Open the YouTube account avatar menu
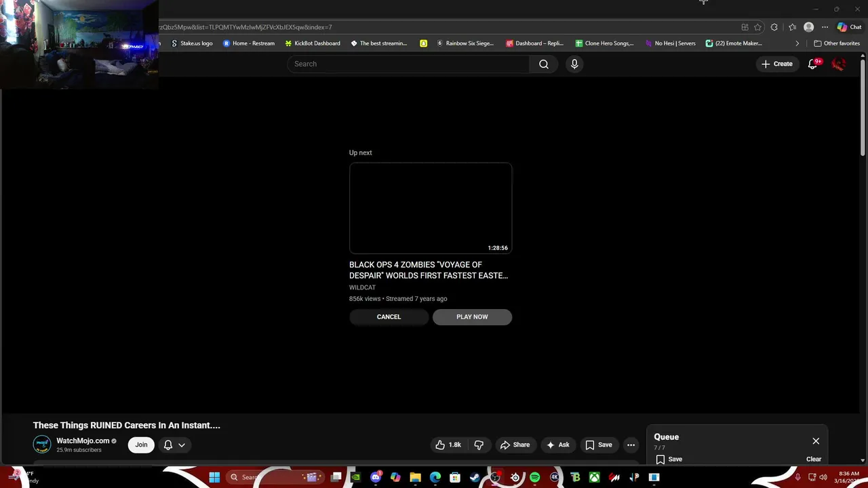The height and width of the screenshot is (488, 868). [x=839, y=64]
